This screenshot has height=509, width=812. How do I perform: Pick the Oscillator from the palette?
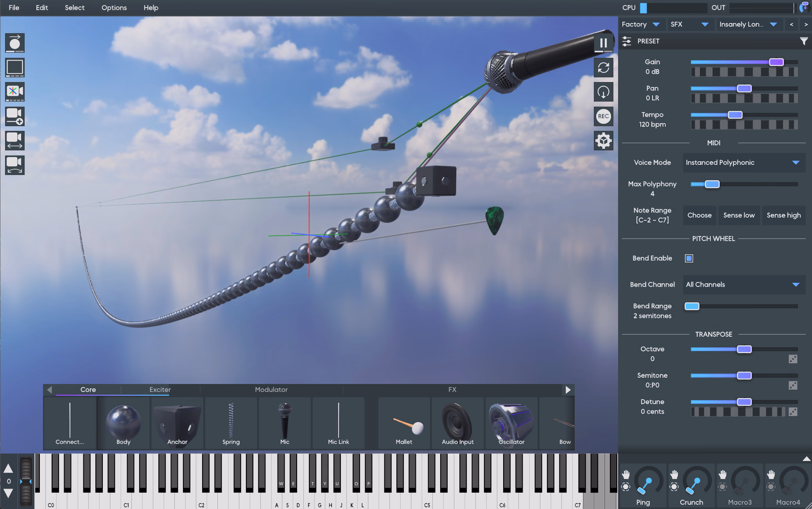point(512,423)
